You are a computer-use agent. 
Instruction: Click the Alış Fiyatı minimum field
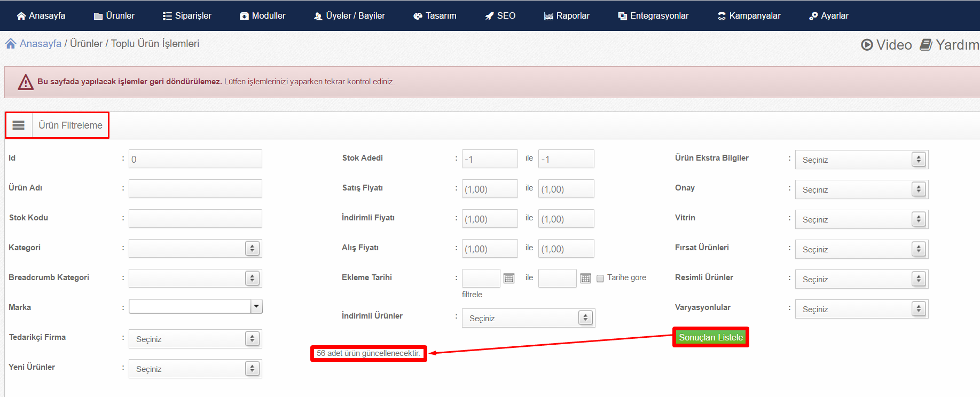[x=490, y=249]
